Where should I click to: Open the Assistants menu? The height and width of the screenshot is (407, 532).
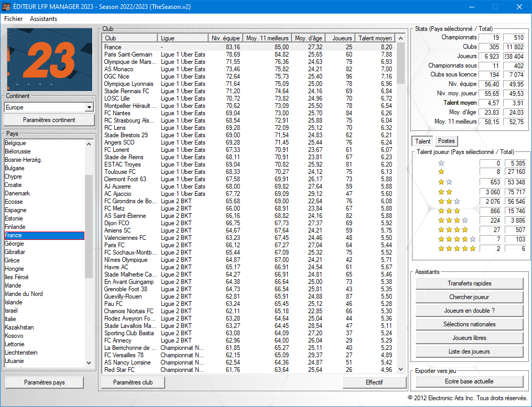coord(44,19)
